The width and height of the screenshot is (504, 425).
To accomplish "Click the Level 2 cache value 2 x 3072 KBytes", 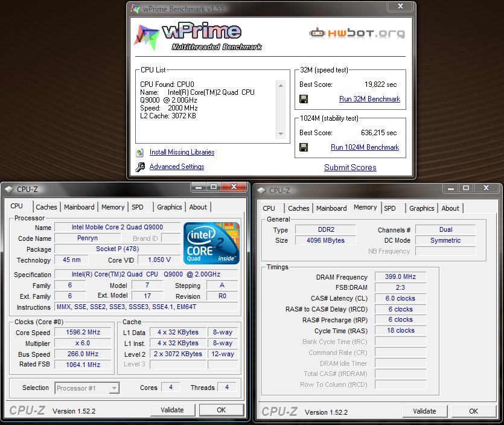I will 178,354.
